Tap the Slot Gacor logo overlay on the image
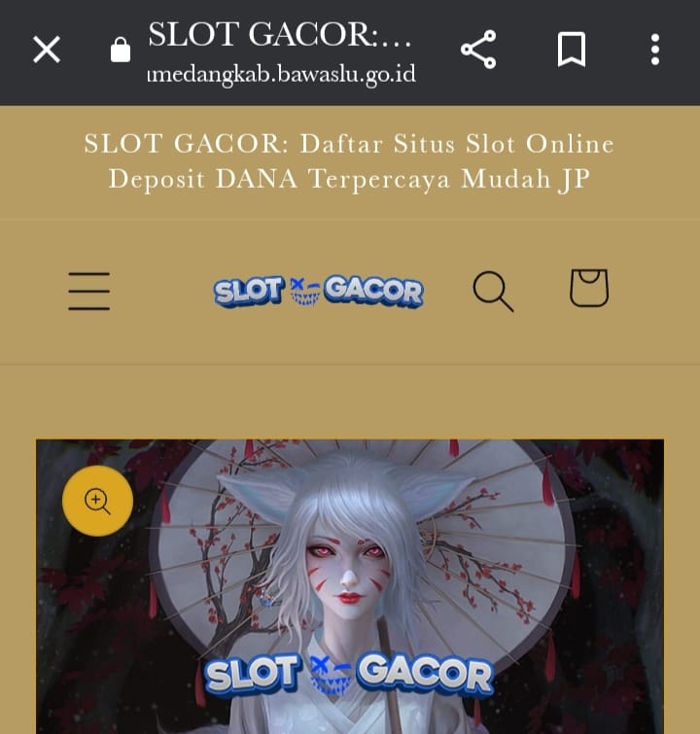 (x=349, y=674)
